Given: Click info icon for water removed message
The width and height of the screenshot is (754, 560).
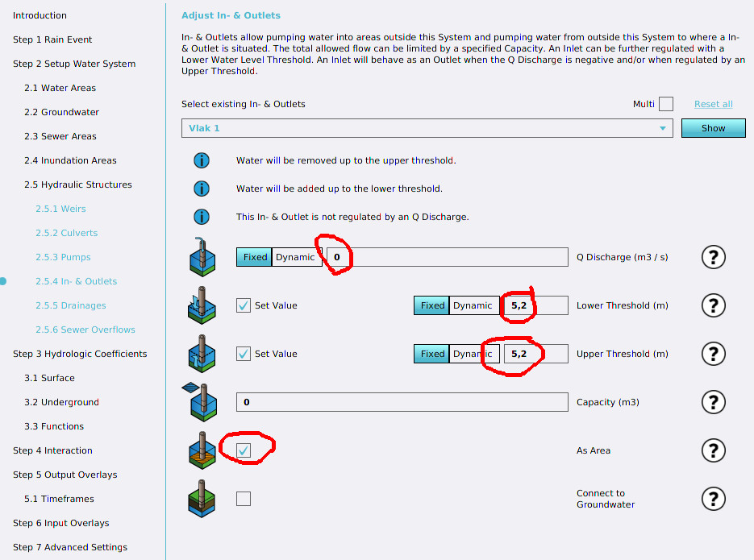Looking at the screenshot, I should pos(201,160).
